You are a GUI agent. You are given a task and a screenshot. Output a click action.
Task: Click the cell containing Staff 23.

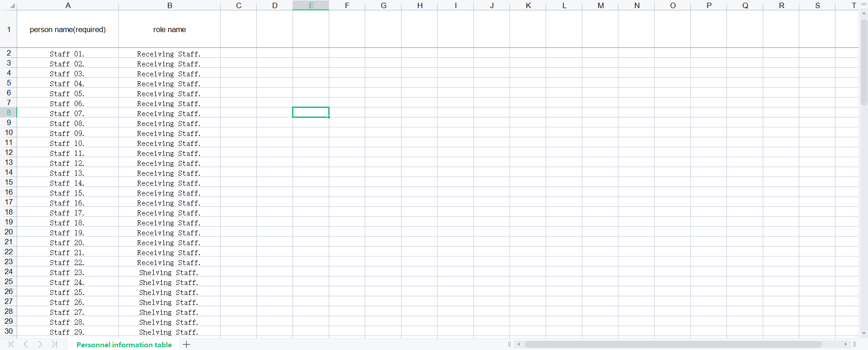point(68,272)
